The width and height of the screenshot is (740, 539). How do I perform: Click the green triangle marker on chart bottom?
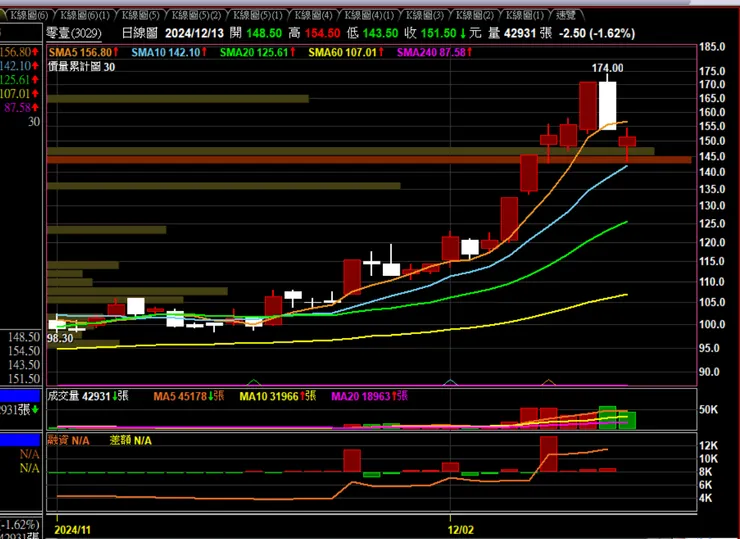254,382
